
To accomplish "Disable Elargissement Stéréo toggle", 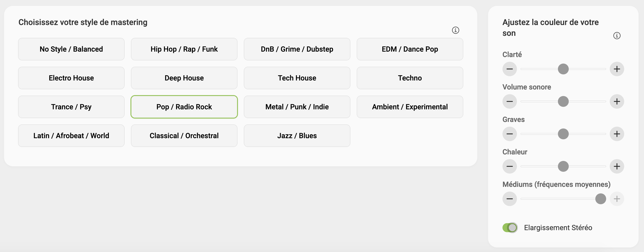I will click(510, 227).
